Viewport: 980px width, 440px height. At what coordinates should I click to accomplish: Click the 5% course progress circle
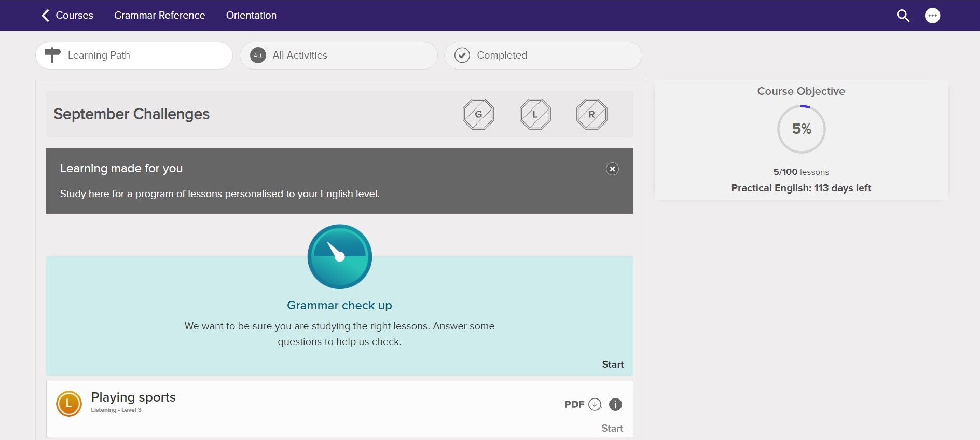(x=801, y=129)
